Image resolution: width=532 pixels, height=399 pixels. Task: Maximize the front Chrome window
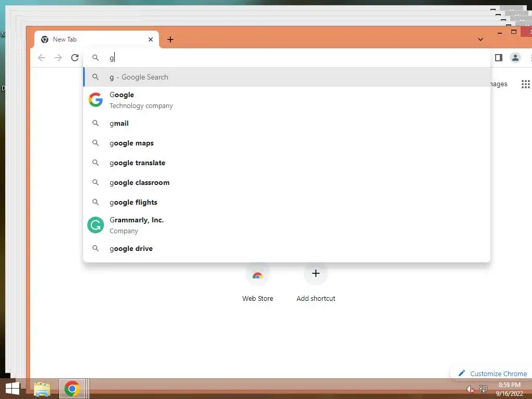[514, 32]
